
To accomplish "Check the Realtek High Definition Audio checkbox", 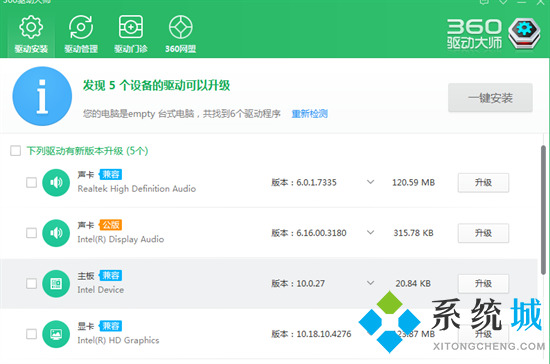I will tap(32, 182).
